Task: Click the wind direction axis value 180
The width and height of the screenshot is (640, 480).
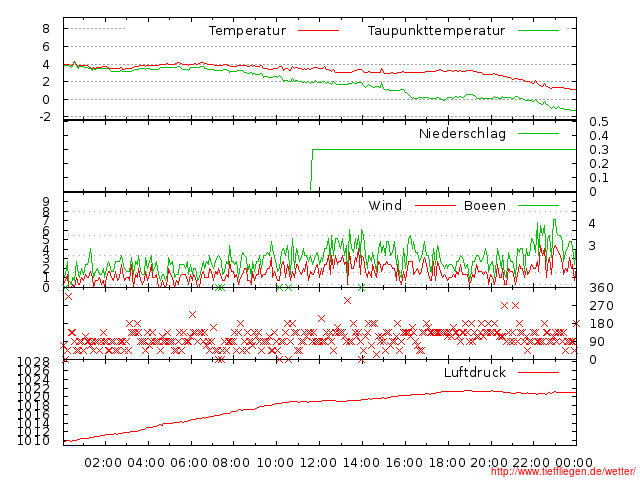Action: pos(601,324)
